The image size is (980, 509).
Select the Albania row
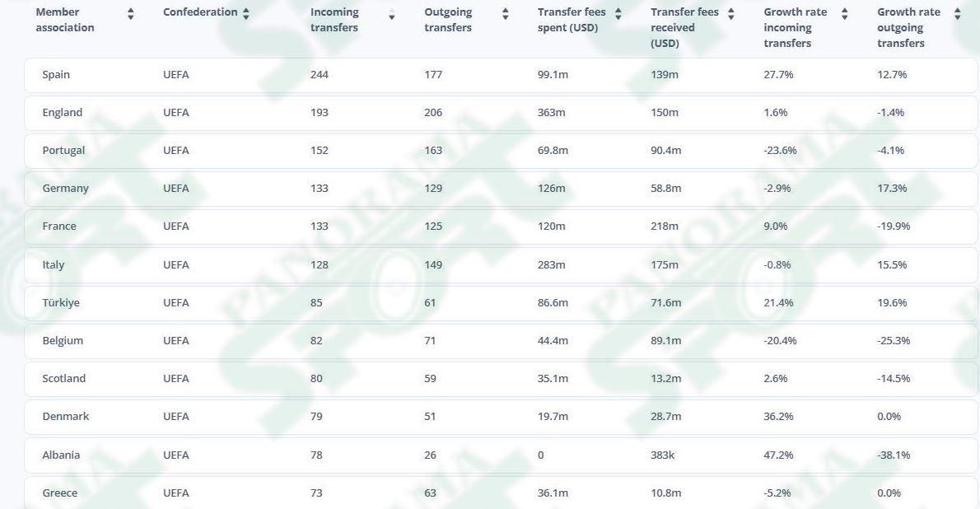(501, 455)
